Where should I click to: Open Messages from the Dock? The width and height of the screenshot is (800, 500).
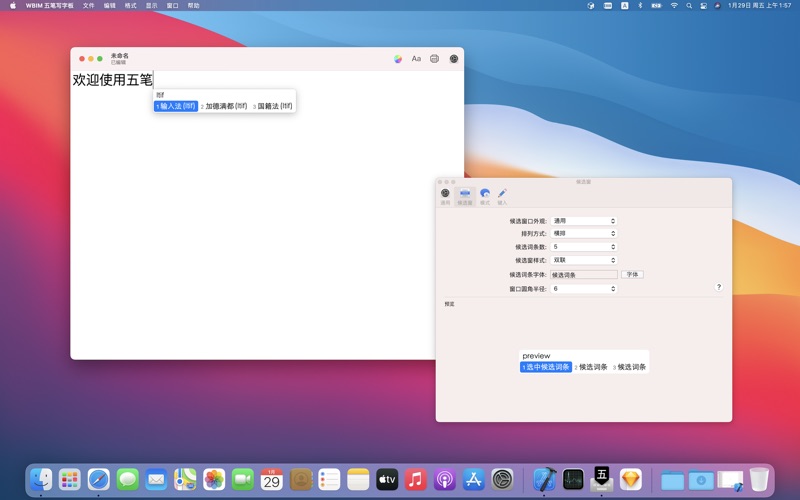[x=127, y=480]
